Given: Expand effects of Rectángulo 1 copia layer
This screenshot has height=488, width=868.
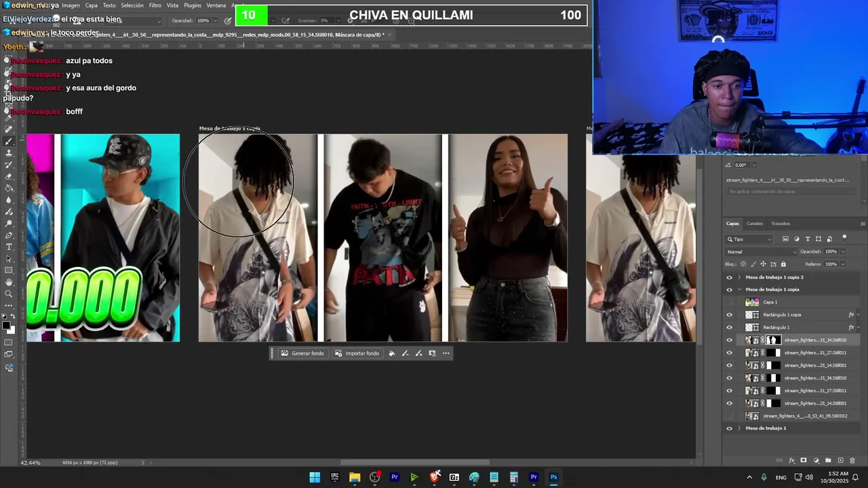Looking at the screenshot, I should pos(859,314).
